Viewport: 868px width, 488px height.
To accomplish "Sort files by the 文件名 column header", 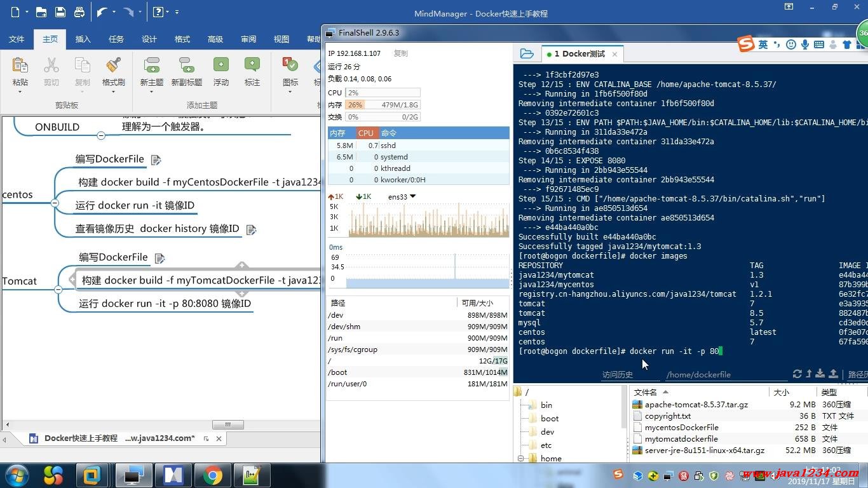I will pos(699,393).
